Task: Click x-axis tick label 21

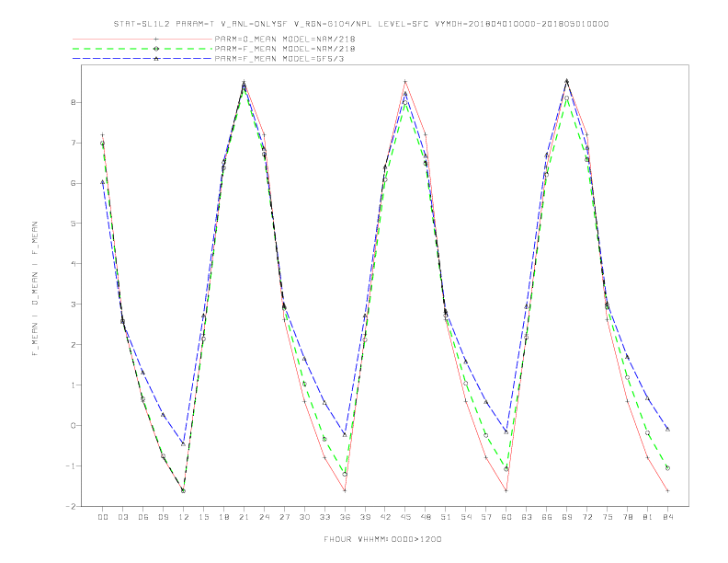Action: coord(244,517)
